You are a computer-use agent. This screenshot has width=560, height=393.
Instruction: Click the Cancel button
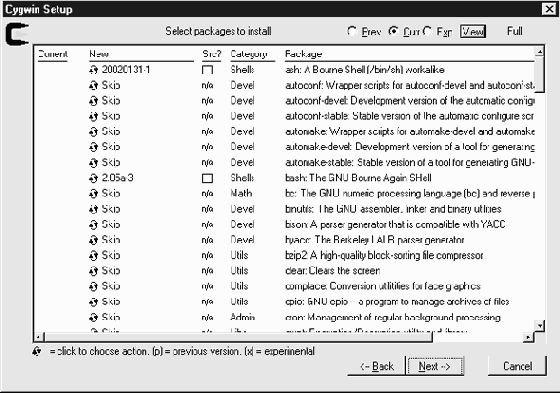click(517, 366)
